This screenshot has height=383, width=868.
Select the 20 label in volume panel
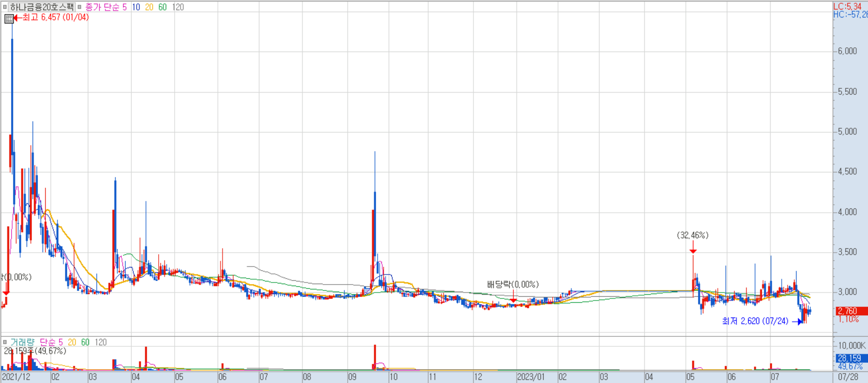(72, 342)
